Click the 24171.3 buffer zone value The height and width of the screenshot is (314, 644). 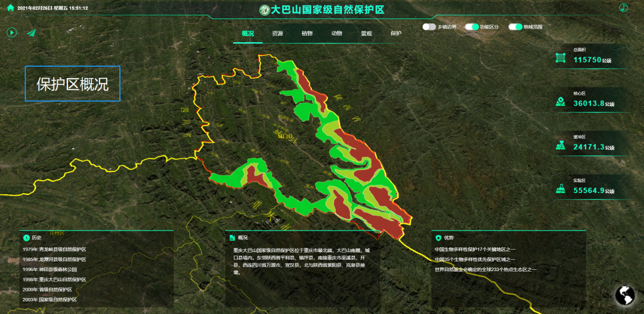(589, 147)
